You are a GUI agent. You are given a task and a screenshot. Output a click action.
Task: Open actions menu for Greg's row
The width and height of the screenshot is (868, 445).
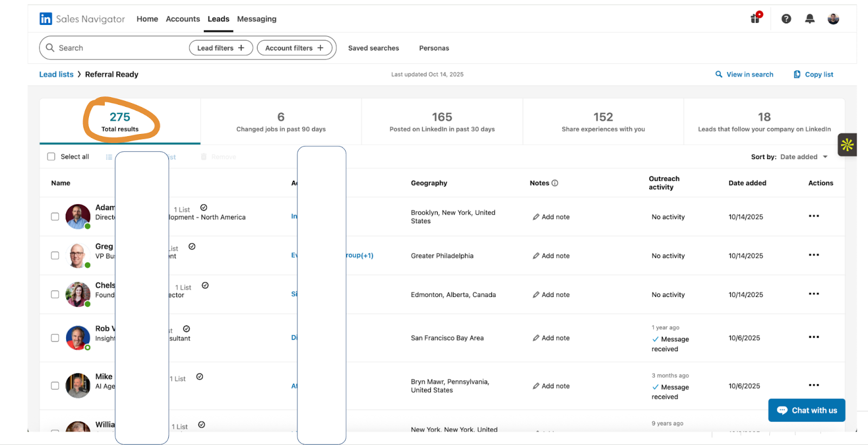(814, 255)
